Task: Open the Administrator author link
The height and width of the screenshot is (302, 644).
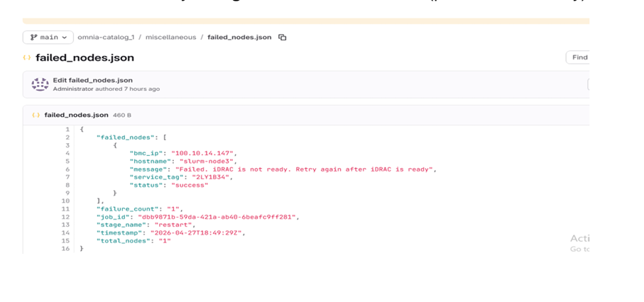Action: [73, 89]
